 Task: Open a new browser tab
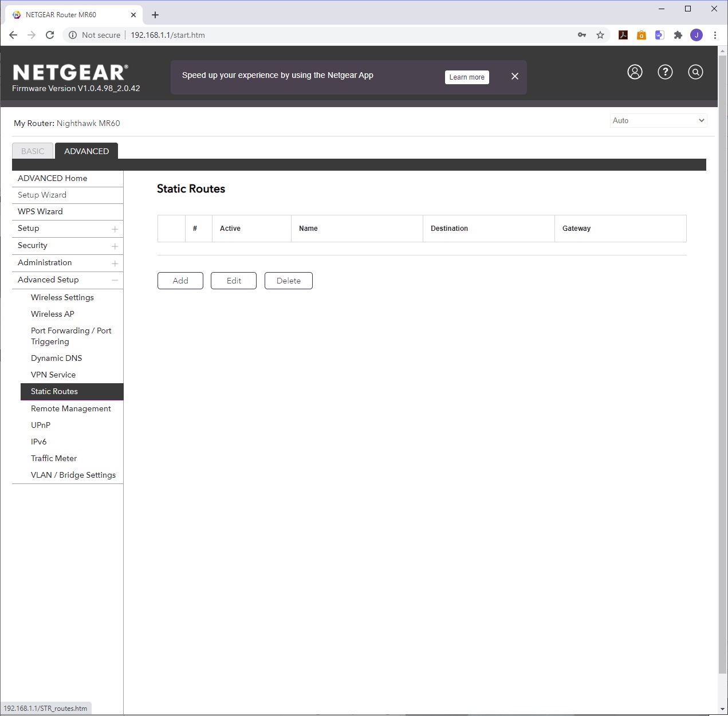[x=155, y=15]
